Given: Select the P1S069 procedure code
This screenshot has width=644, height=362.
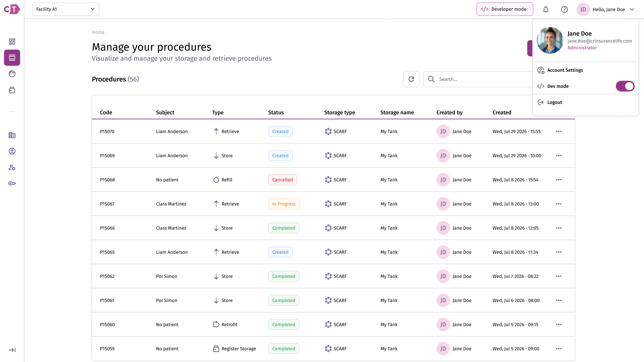Looking at the screenshot, I should [107, 156].
